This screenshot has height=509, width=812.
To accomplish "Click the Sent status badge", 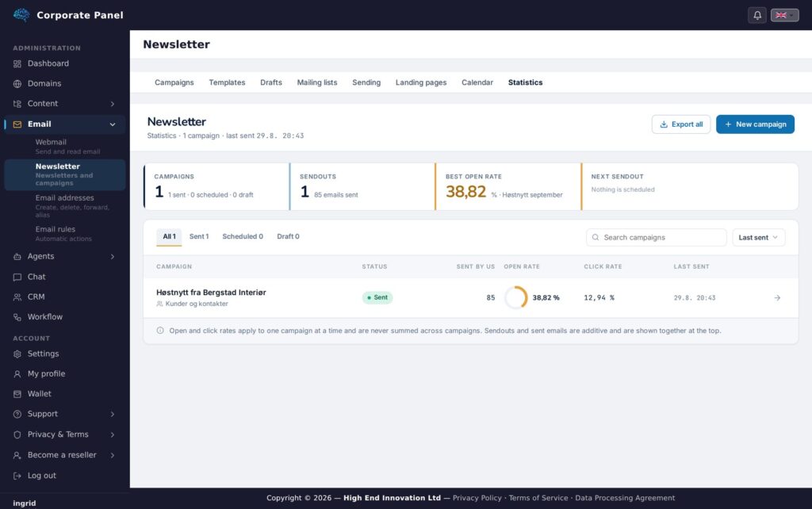I will coord(377,298).
